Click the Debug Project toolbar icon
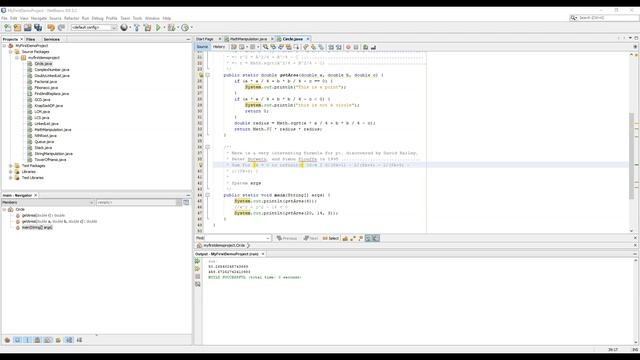The width and height of the screenshot is (640, 360). pyautogui.click(x=171, y=28)
